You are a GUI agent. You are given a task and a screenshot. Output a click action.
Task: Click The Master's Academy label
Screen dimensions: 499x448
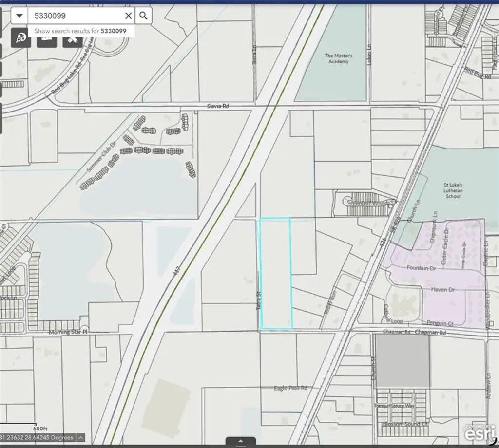[338, 58]
